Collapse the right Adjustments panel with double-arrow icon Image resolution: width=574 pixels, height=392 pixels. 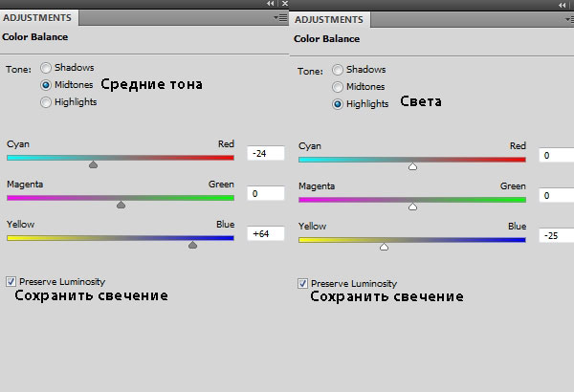(x=562, y=5)
